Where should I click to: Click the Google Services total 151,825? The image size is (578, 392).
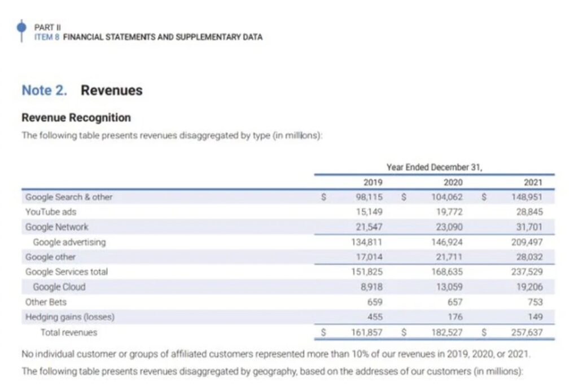tap(367, 272)
